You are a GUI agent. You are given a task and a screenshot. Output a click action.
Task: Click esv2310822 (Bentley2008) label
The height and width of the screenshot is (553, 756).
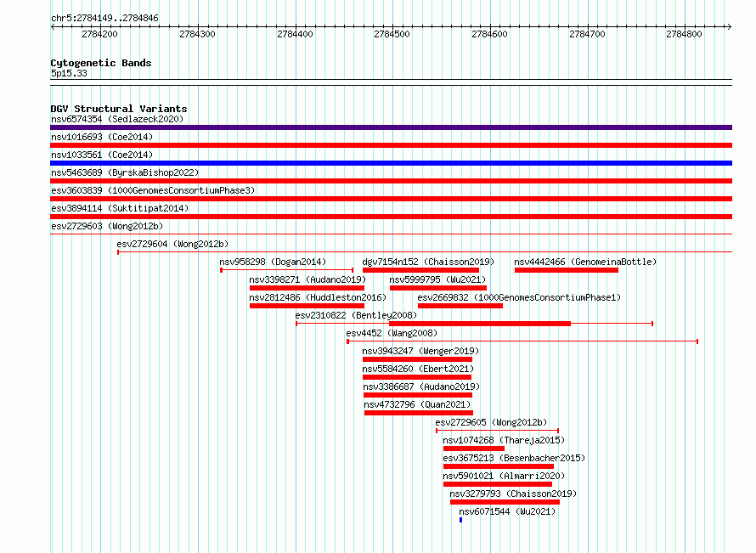356,315
